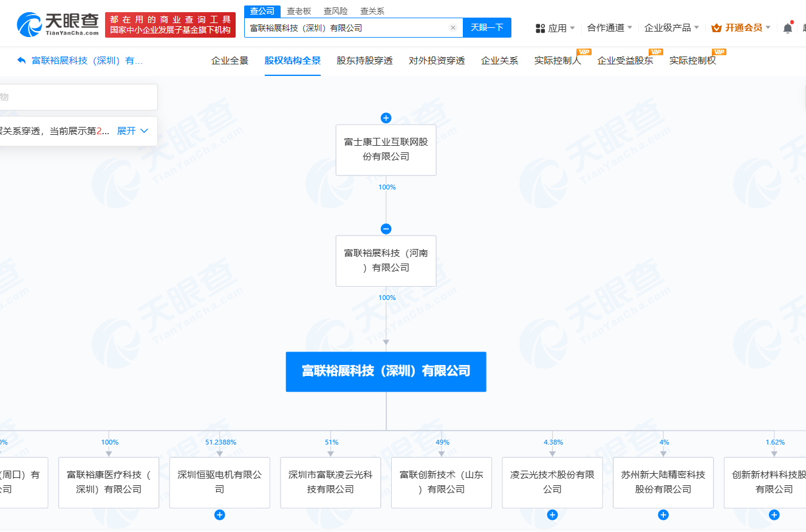This screenshot has height=532, width=806.
Task: Expand shareholders above 富士康工业互联网股份有限公司
Action: coord(386,118)
